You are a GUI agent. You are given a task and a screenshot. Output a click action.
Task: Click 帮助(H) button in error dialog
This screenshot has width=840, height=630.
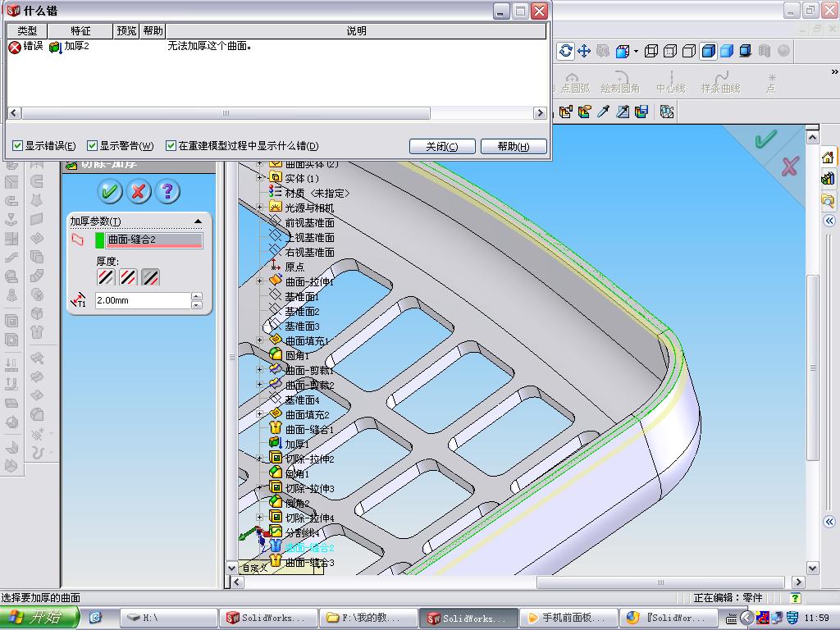(514, 146)
